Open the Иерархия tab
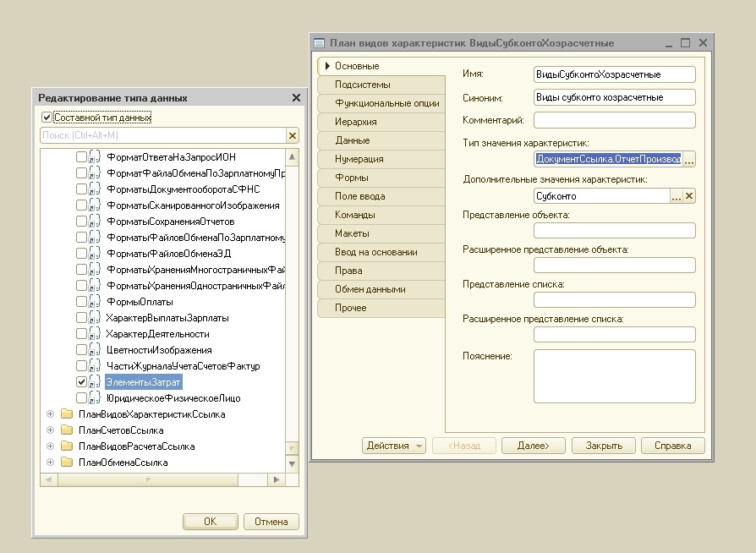 click(381, 122)
